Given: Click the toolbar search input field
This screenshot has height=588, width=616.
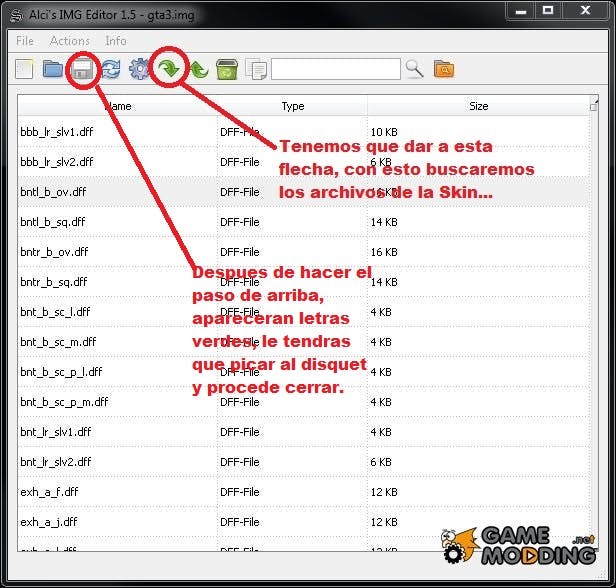Looking at the screenshot, I should [336, 69].
